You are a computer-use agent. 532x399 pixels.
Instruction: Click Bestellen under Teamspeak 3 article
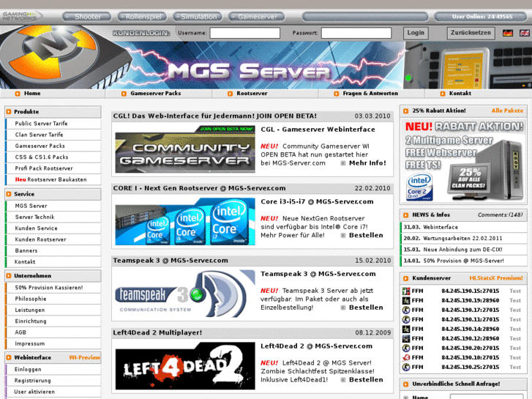click(366, 307)
